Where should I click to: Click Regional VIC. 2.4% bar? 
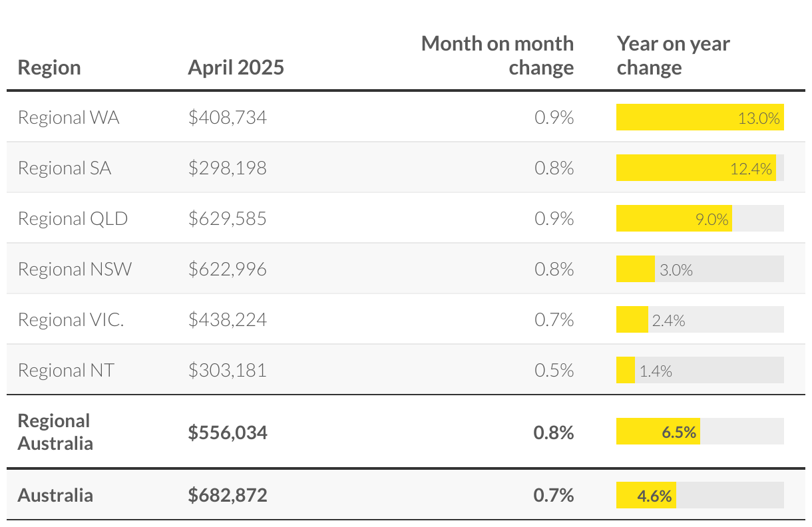(632, 320)
